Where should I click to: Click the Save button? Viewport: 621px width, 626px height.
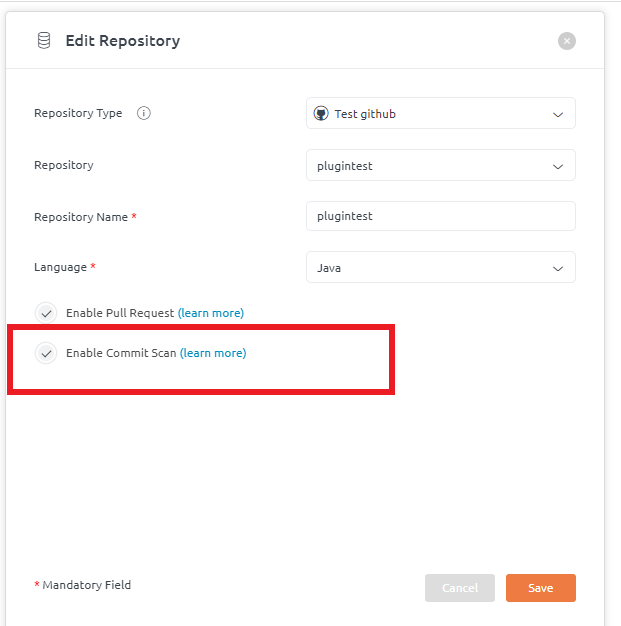pos(541,588)
